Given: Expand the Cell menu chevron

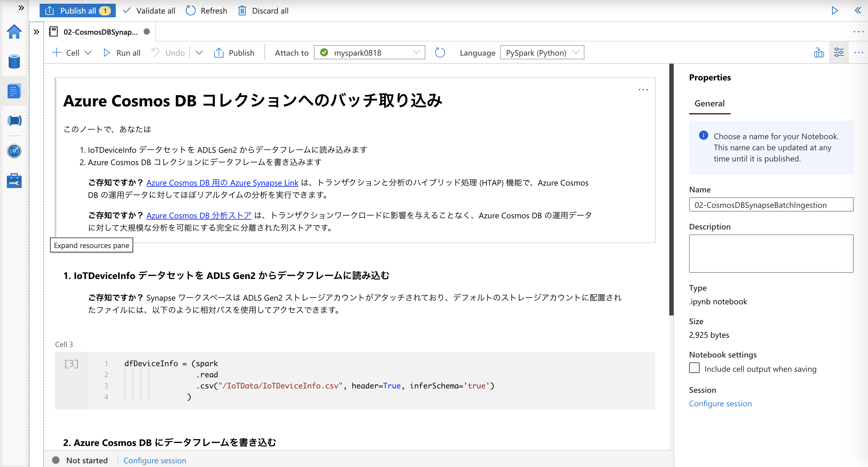Looking at the screenshot, I should (x=88, y=53).
